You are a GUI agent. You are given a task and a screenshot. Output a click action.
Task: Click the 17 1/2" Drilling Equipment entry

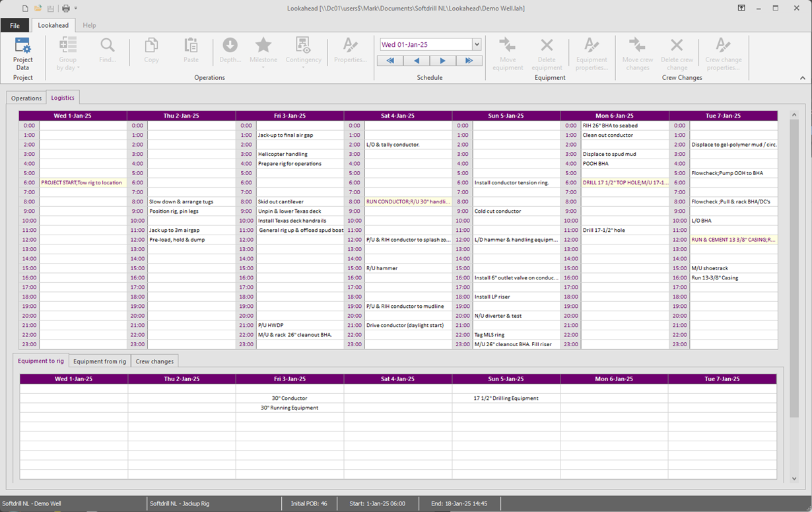point(506,398)
